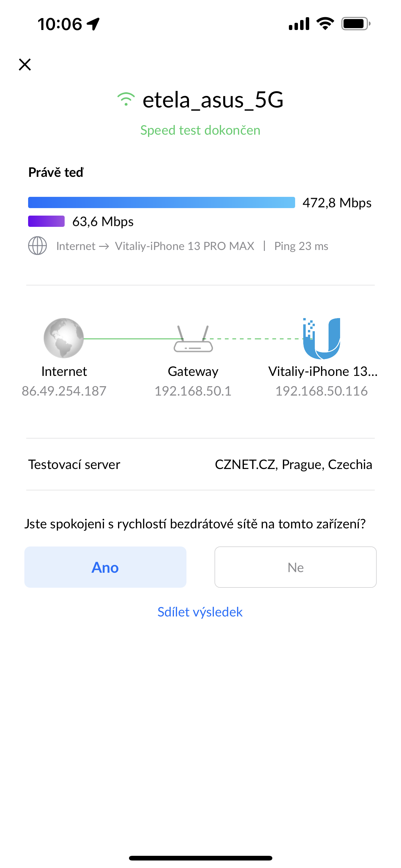Viewport: 401px width, 868px height.
Task: Tap the status bar Wi-Fi indicator
Action: [x=325, y=24]
